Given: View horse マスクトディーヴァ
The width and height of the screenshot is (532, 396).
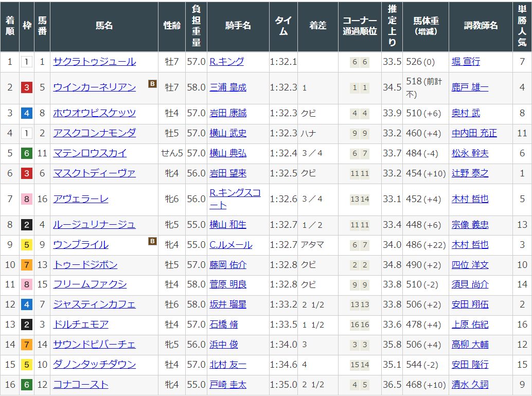Looking at the screenshot, I should 95,173.
